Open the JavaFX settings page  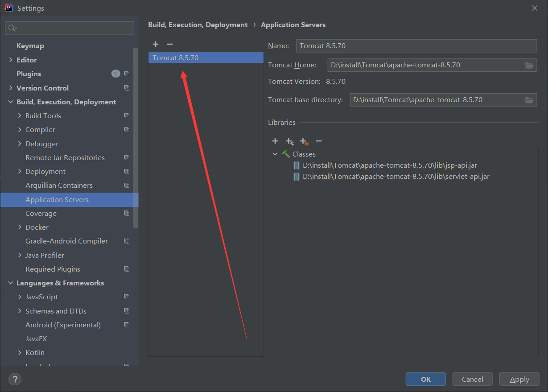click(x=36, y=339)
